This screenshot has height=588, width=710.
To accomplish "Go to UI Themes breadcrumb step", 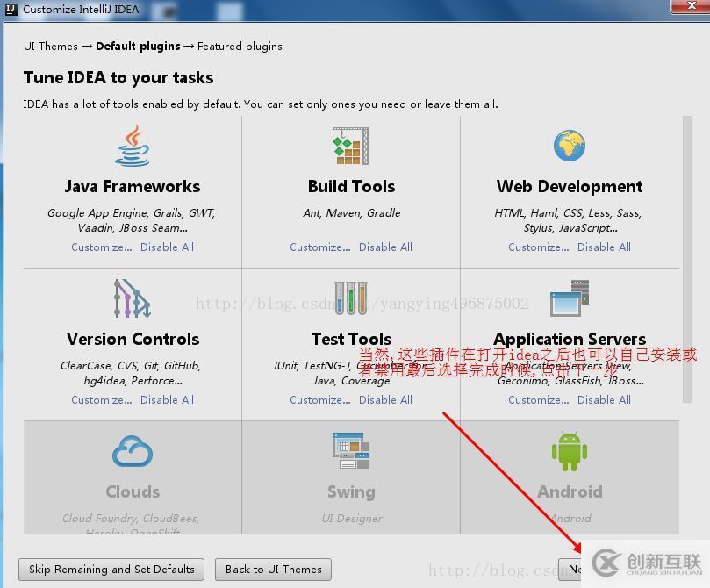I will click(51, 47).
